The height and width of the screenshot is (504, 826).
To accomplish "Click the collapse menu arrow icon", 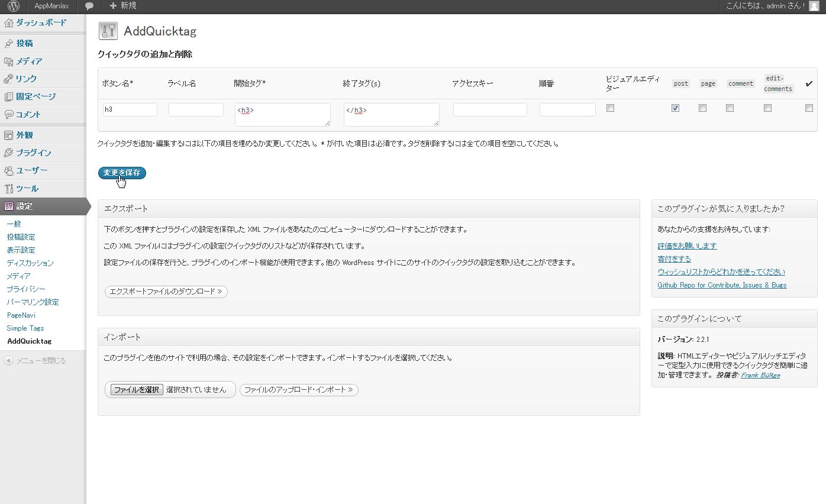I will [x=8, y=360].
